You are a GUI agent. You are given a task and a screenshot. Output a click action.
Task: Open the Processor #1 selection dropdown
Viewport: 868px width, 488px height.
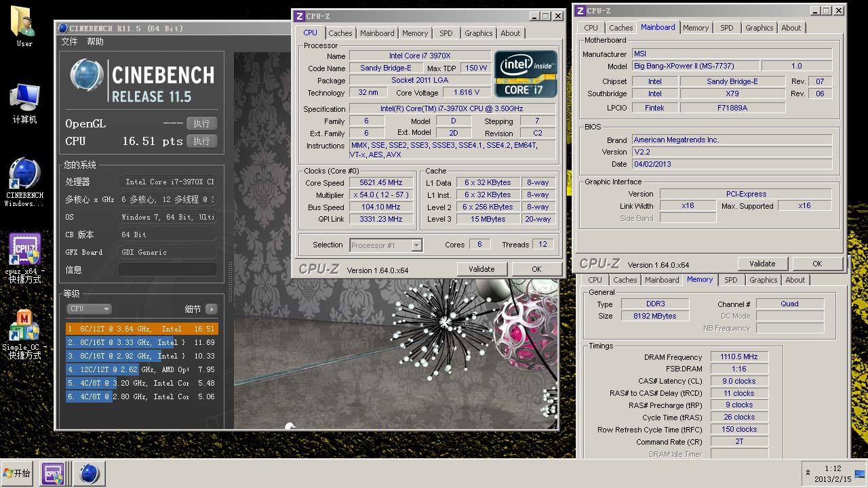[386, 245]
